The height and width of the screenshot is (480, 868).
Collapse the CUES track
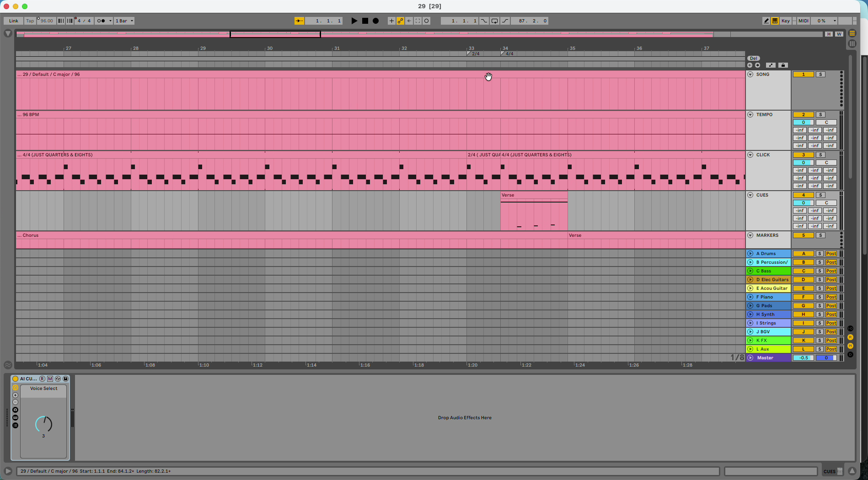[x=750, y=195]
